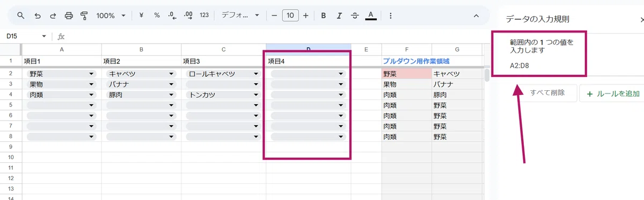This screenshot has width=644, height=200.
Task: Select column E header
Action: point(366,49)
